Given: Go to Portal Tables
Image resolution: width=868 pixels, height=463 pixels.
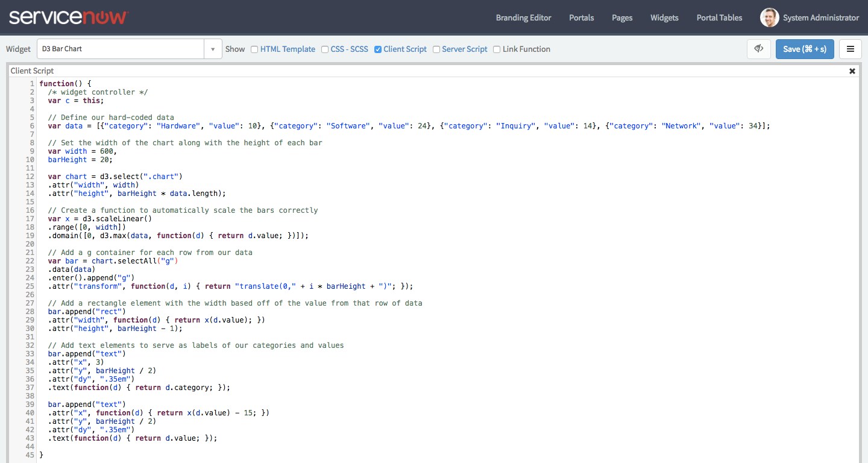Looking at the screenshot, I should [719, 17].
